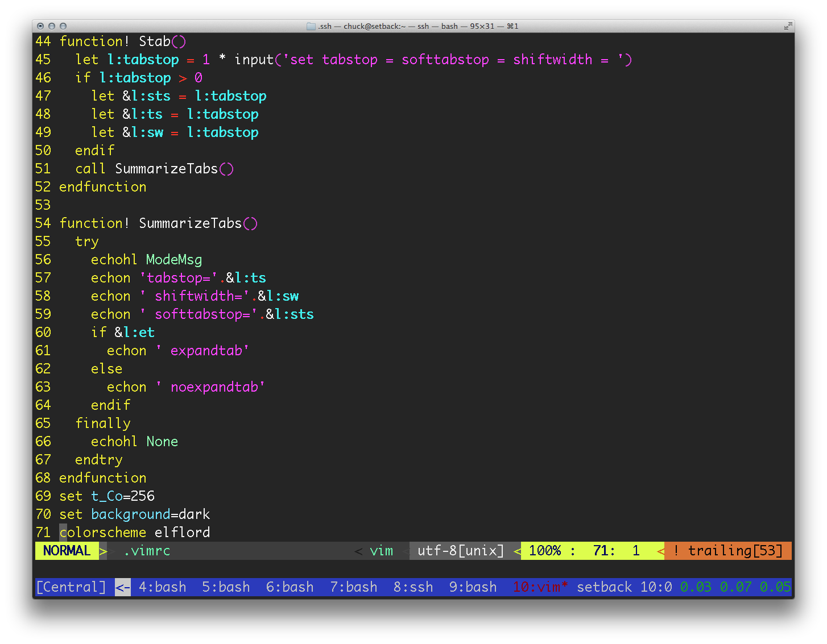
Task: Click the NORMAL mode indicator
Action: pyautogui.click(x=67, y=551)
